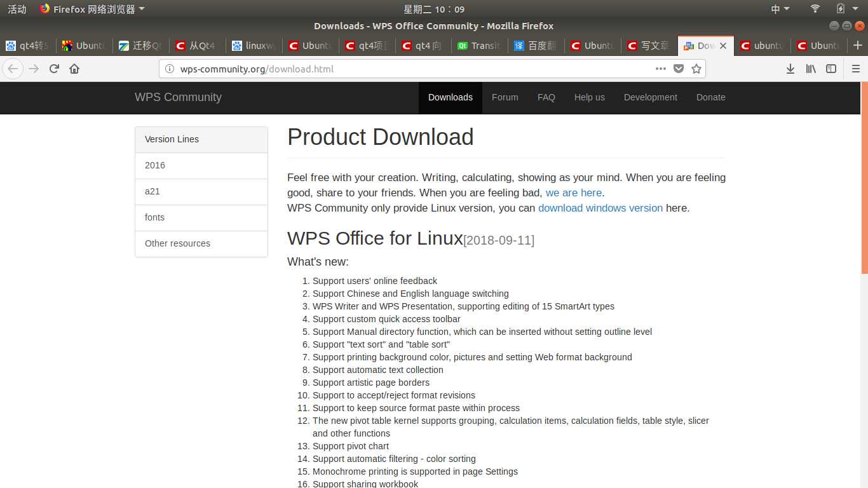The width and height of the screenshot is (868, 488).
Task: Click 'Support artistic page borders' item
Action: pyautogui.click(x=371, y=383)
